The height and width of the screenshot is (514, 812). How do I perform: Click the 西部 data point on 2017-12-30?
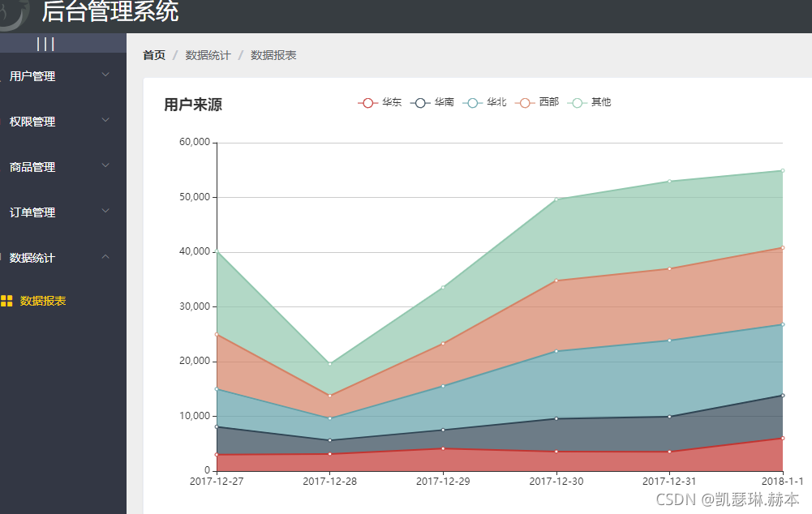556,281
